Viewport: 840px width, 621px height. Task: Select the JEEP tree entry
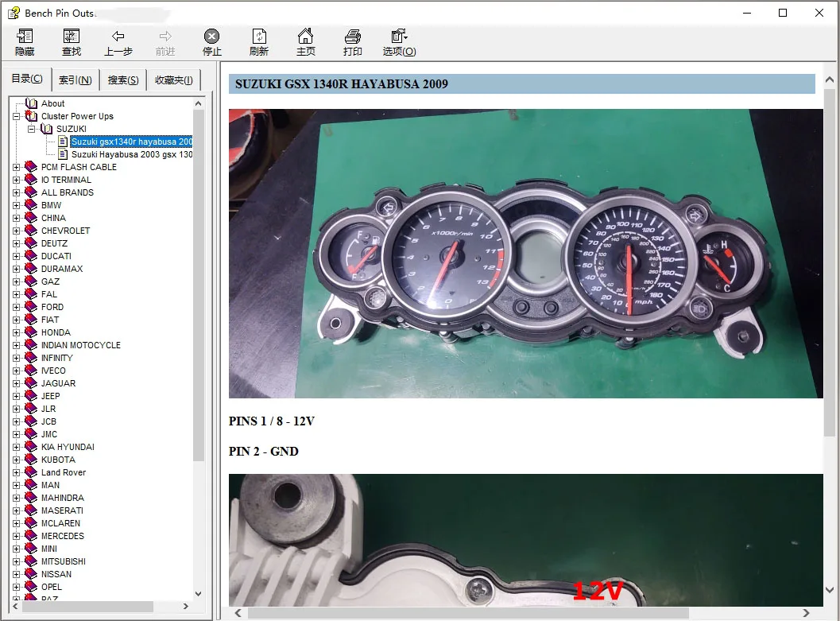tap(50, 396)
